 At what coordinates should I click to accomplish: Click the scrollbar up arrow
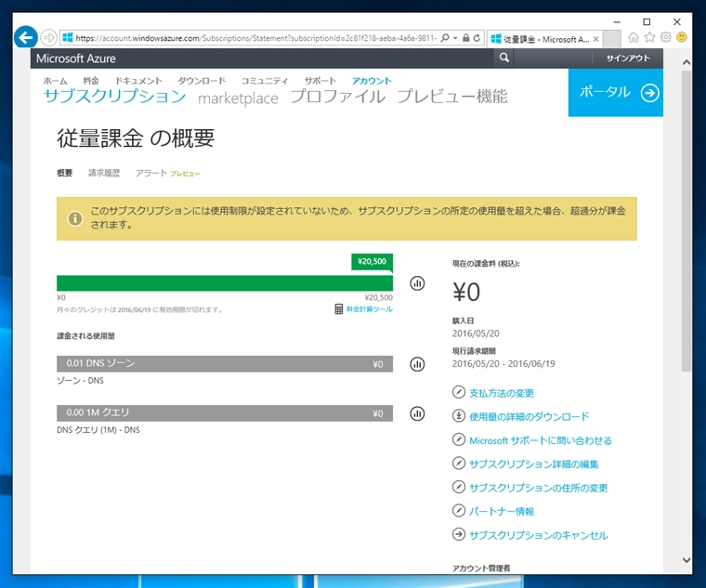point(686,62)
